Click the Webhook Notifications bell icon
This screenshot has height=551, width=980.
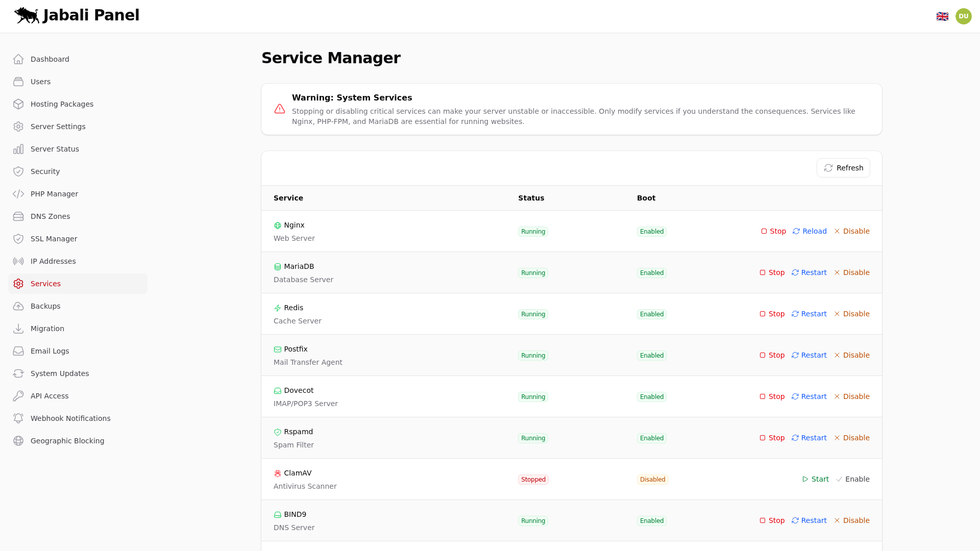18,418
